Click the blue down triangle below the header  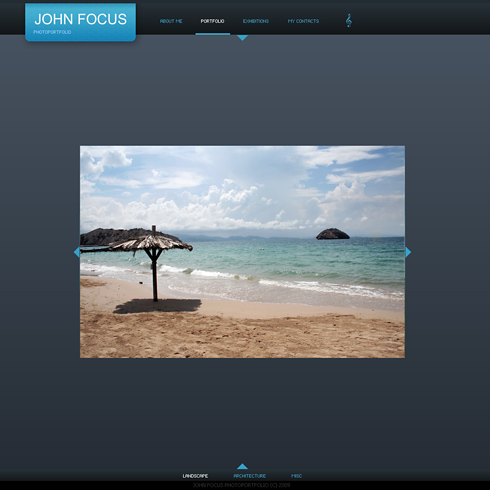(x=242, y=38)
